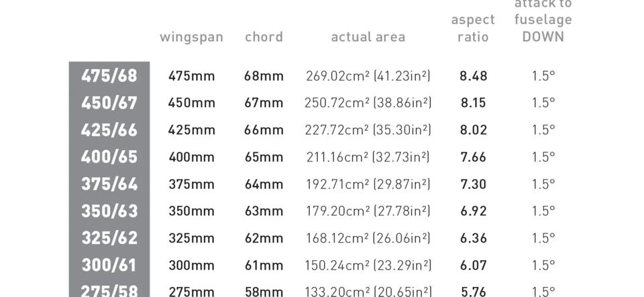Screen dimensions: 644x297
Task: Click the 68mm chord value
Action: pyautogui.click(x=264, y=76)
